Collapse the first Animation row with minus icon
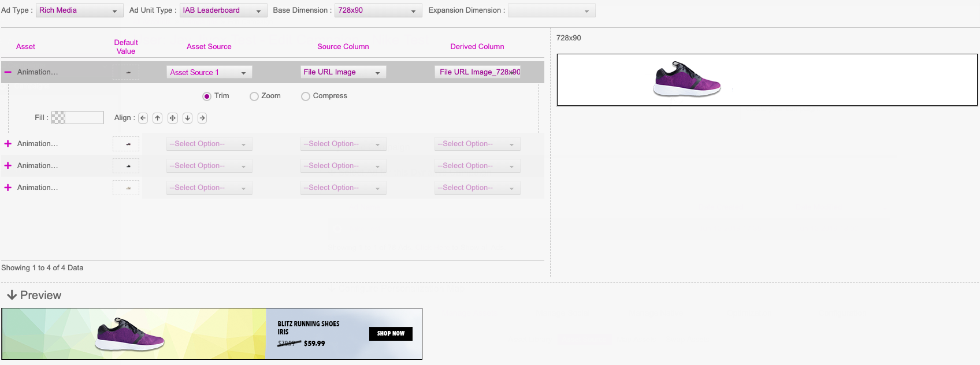Viewport: 980px width, 365px height. [8, 72]
